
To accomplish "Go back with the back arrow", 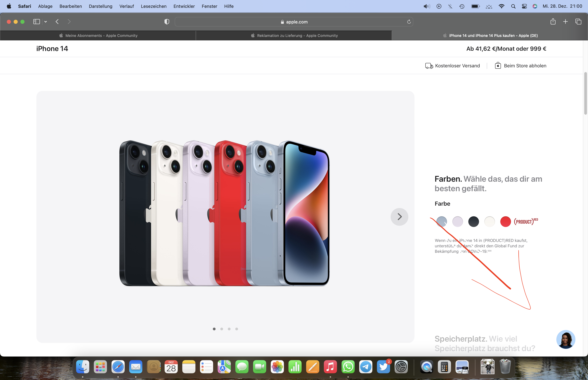I will click(57, 22).
